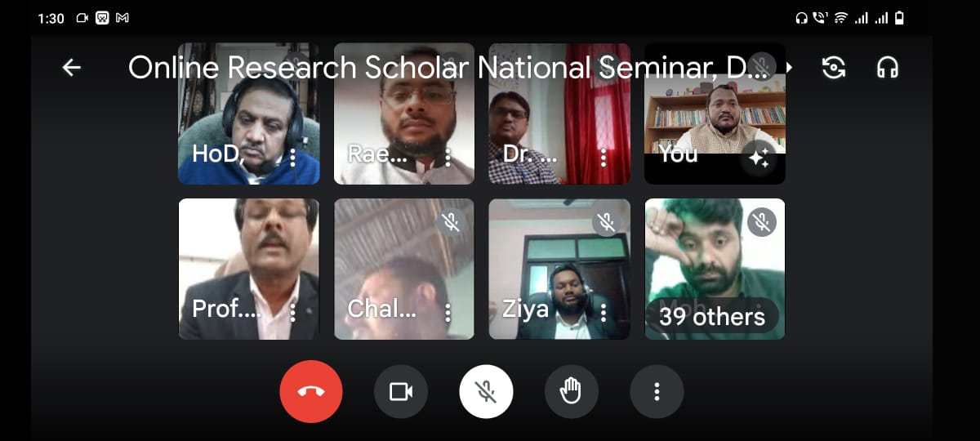
Task: Open three-dot menu on Prof. tile
Action: point(292,312)
